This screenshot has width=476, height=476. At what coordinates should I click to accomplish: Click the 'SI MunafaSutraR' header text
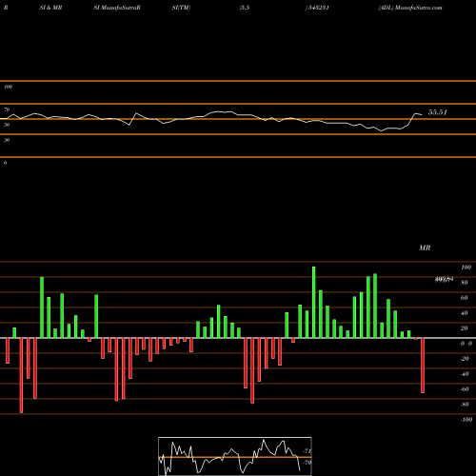pos(117,8)
